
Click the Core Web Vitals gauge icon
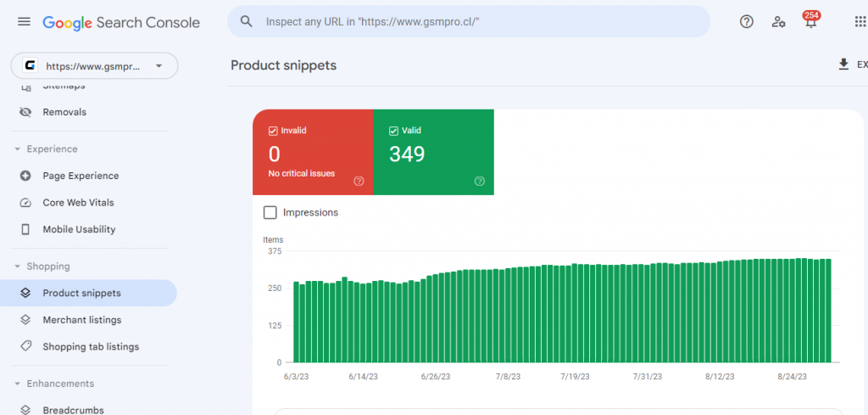25,203
